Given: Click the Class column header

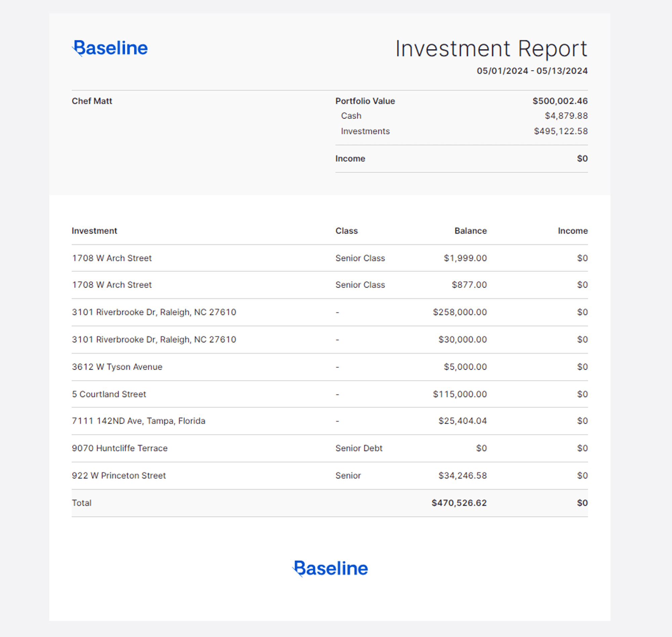Looking at the screenshot, I should (x=346, y=230).
